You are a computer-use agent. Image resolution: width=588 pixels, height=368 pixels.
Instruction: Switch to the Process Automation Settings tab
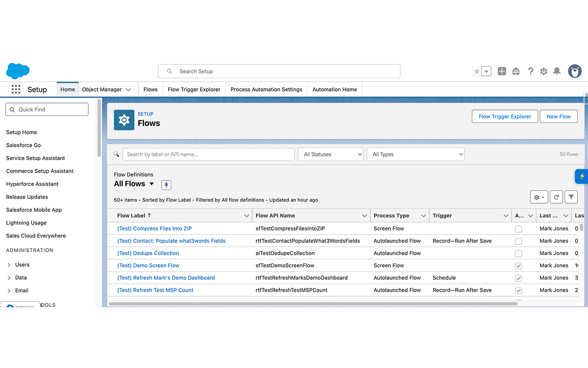click(266, 90)
